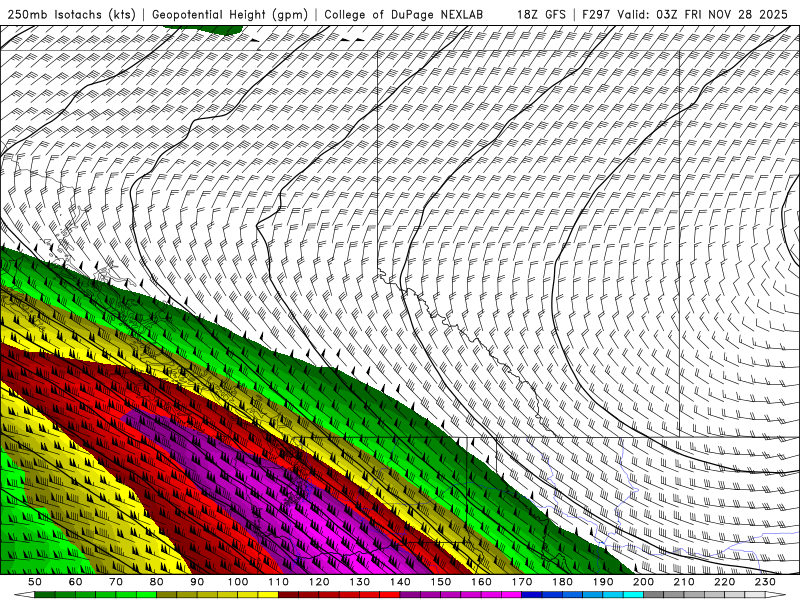Select the first olive swatch under the 80 label
Image resolution: width=800 pixels, height=600 pixels.
166,594
